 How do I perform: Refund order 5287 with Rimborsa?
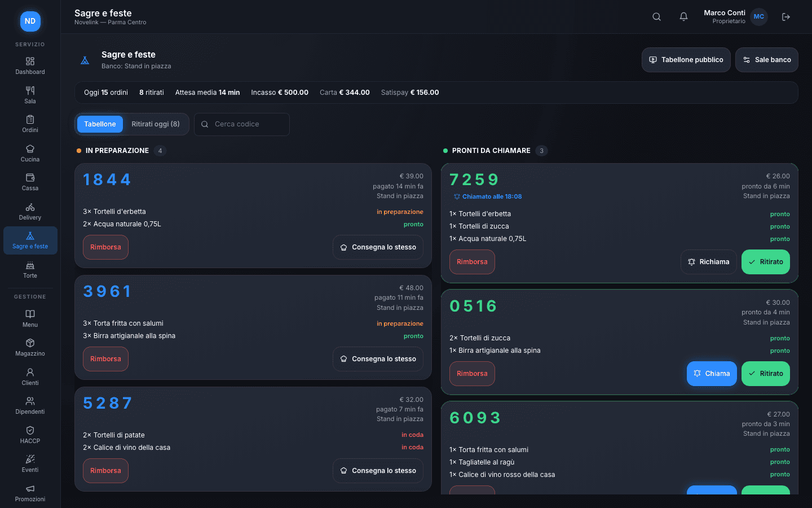click(105, 471)
